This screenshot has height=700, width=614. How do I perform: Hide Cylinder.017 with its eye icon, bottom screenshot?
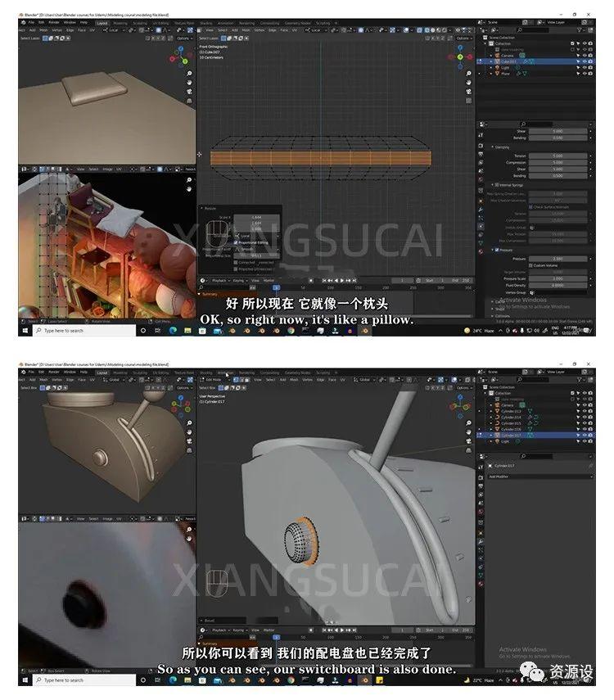coord(584,435)
